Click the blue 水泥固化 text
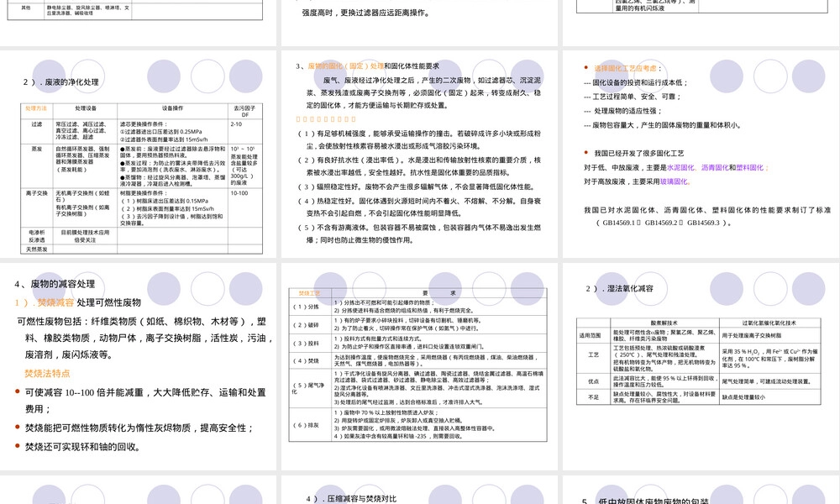 [680, 167]
